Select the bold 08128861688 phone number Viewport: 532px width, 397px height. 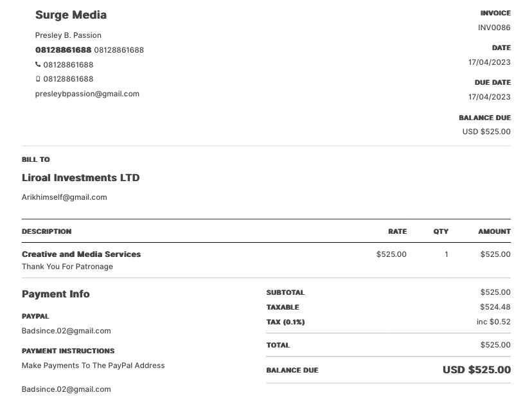pos(63,49)
